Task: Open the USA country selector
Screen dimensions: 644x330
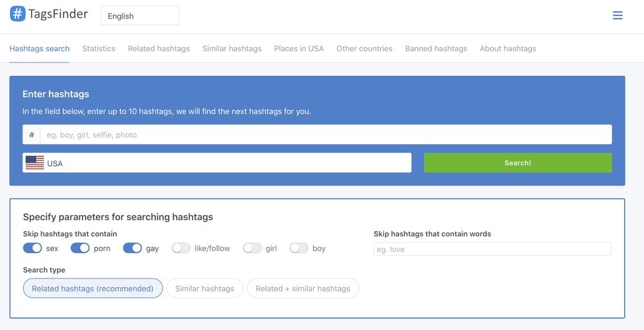Action: pos(217,163)
